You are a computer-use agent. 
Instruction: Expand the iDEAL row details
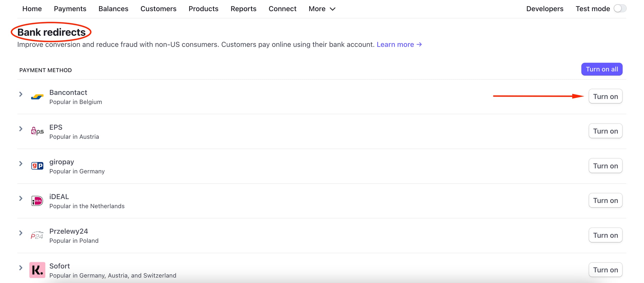click(21, 198)
